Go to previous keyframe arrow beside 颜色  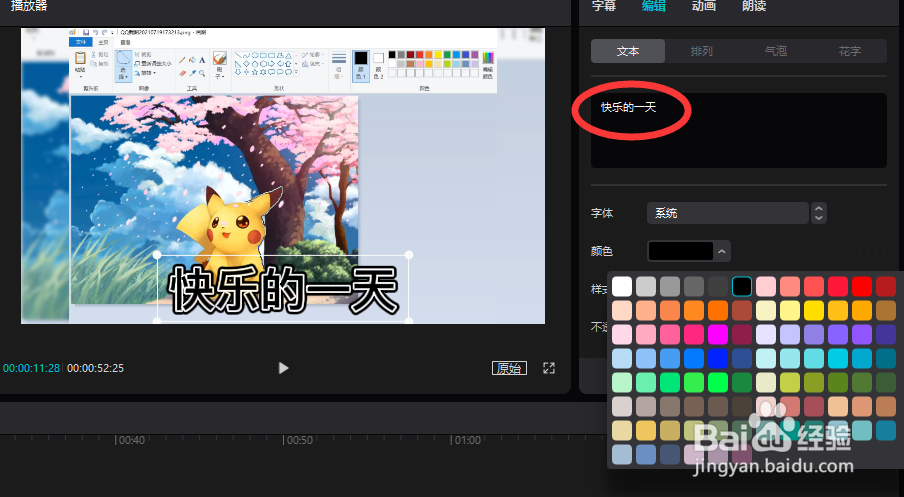861,251
